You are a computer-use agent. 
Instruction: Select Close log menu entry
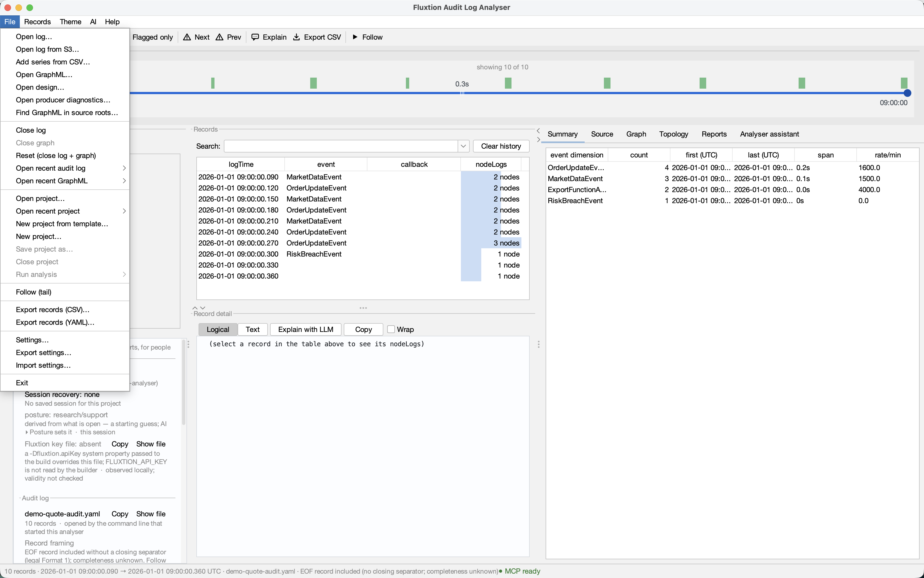pos(65,130)
